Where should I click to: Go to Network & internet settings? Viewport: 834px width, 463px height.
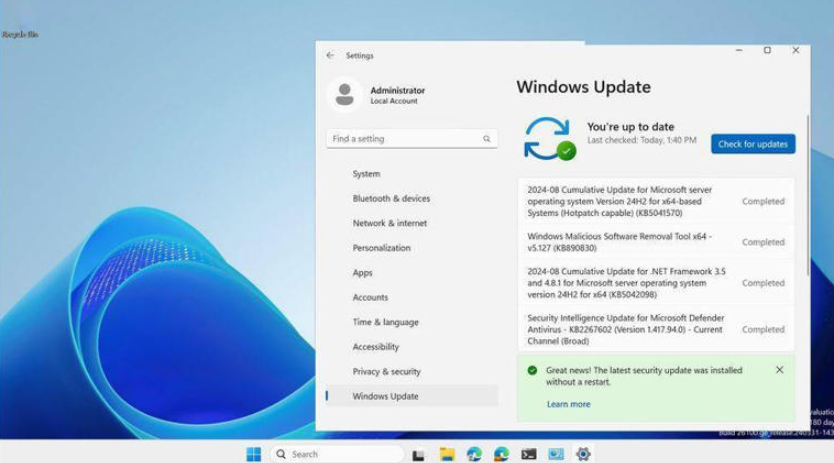(412, 224)
